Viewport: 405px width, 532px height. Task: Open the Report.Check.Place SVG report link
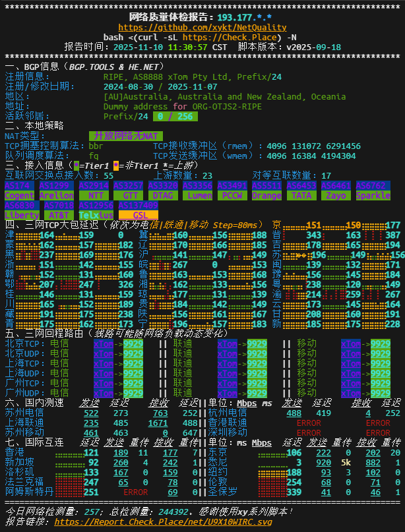[x=163, y=521]
